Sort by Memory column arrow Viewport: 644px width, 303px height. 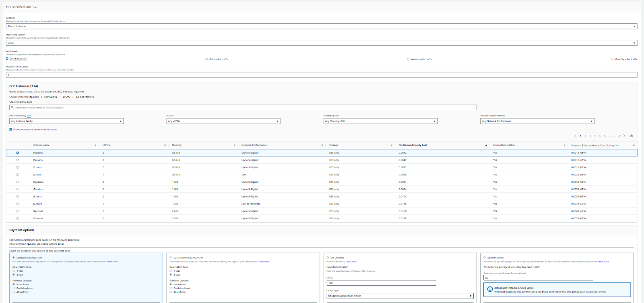coord(235,145)
